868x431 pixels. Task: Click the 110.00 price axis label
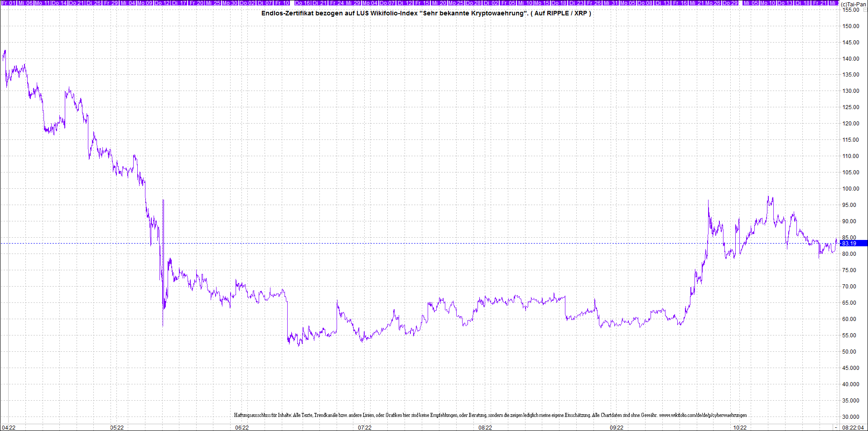[850, 156]
